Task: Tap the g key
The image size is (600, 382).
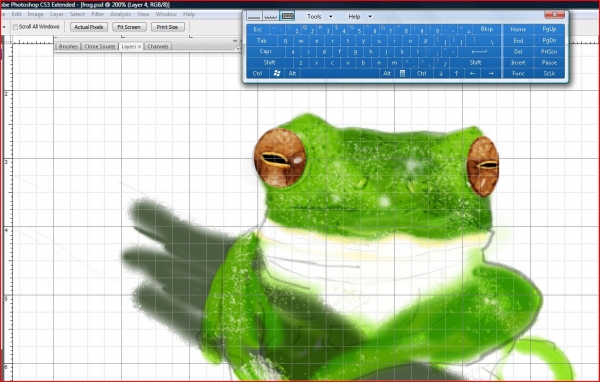Action: click(x=355, y=51)
